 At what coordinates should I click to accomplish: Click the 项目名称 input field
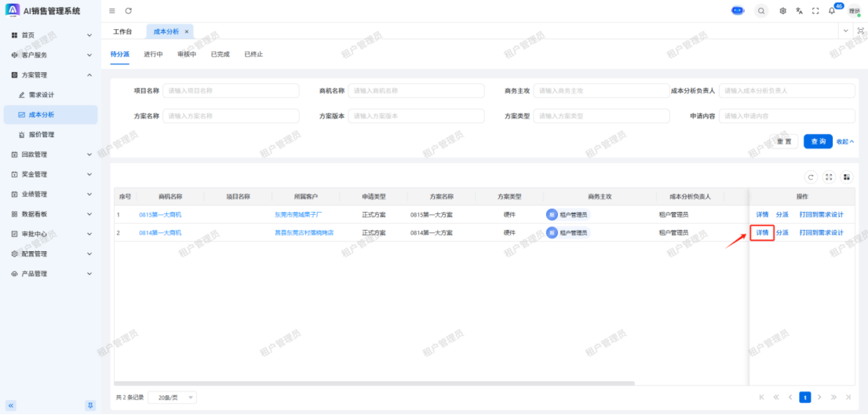pyautogui.click(x=231, y=91)
